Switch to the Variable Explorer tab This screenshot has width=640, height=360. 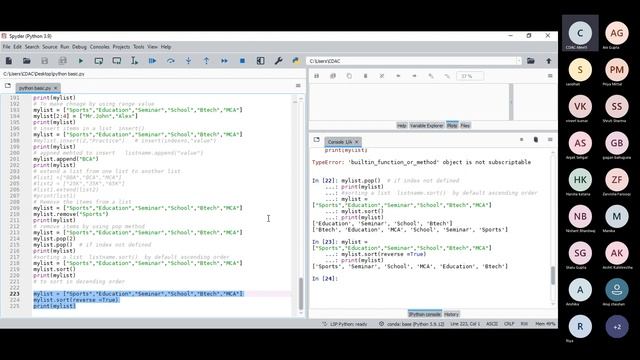[426, 125]
